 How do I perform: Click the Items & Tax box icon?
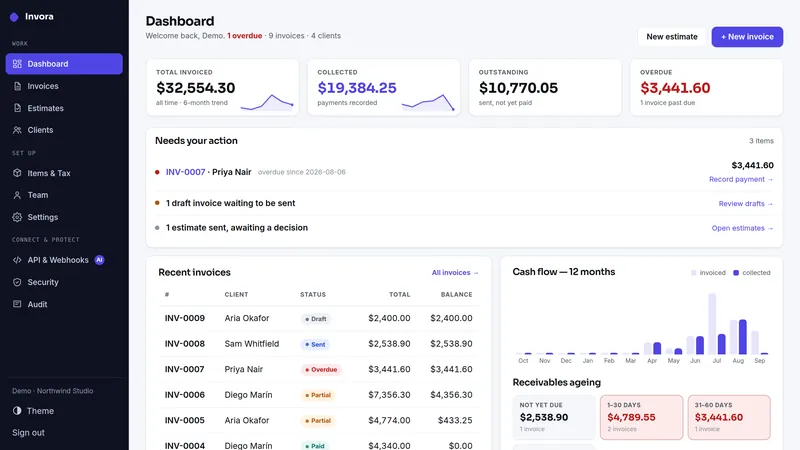[17, 173]
